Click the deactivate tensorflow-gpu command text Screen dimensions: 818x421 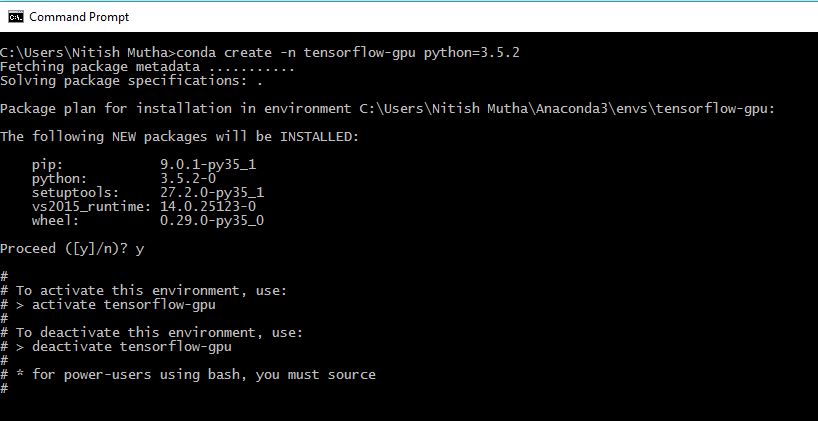[x=132, y=347]
